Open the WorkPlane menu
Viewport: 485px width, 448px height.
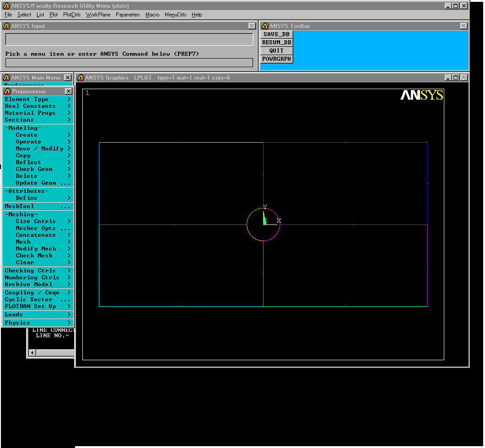coord(98,15)
